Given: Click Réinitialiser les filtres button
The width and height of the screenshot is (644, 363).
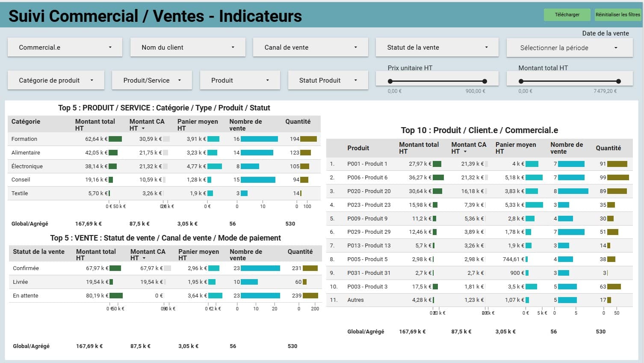Looking at the screenshot, I should click(x=617, y=15).
